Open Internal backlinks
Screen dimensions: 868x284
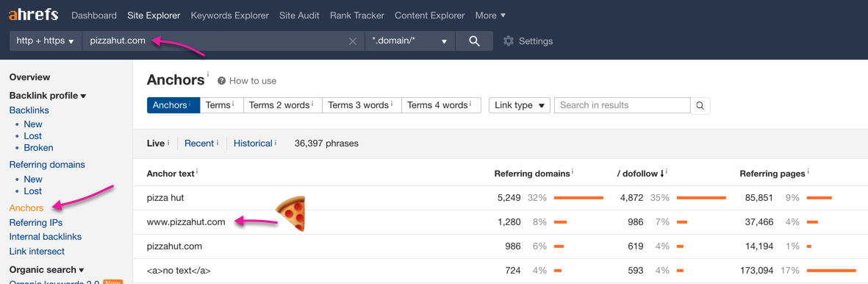point(46,237)
